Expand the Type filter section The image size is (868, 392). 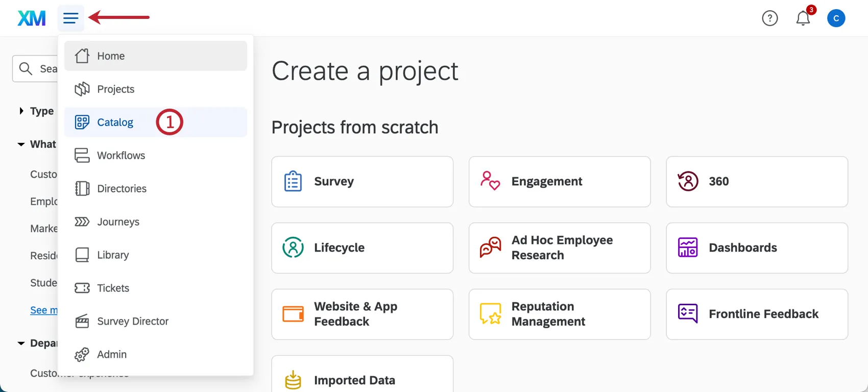click(x=21, y=111)
